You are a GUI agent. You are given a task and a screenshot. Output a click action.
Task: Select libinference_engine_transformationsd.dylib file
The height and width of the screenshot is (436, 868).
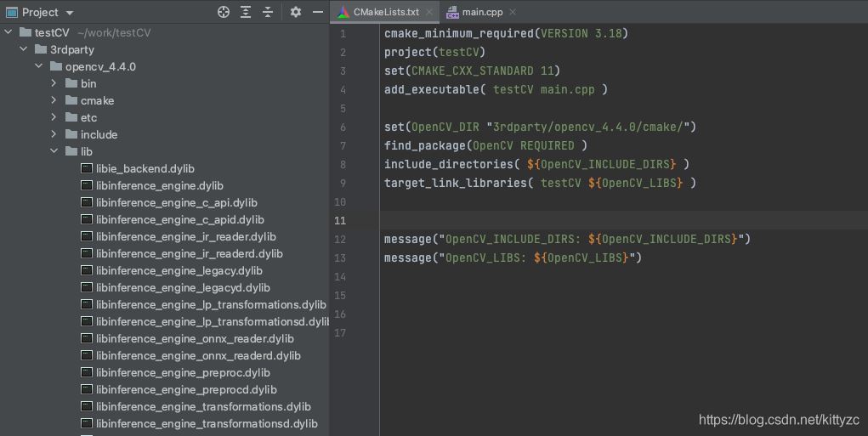point(207,424)
